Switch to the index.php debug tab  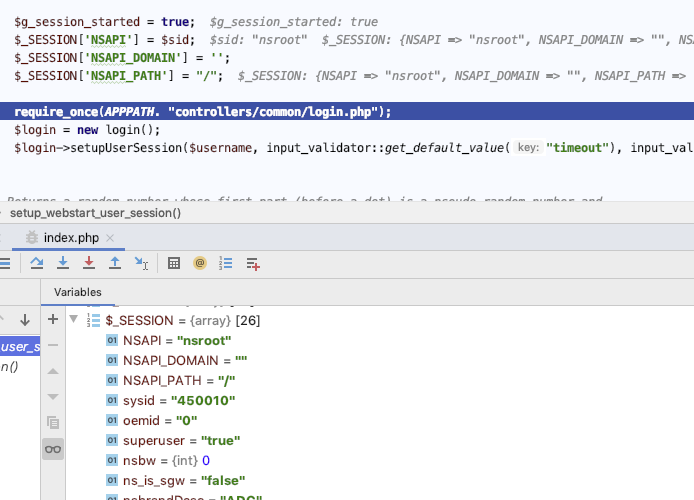click(x=70, y=238)
